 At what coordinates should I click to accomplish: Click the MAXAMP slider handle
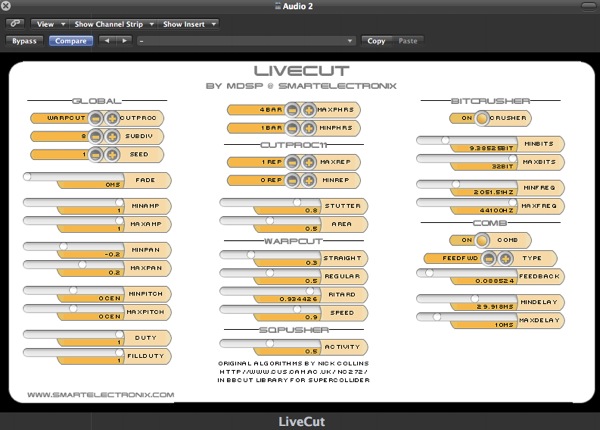119,221
